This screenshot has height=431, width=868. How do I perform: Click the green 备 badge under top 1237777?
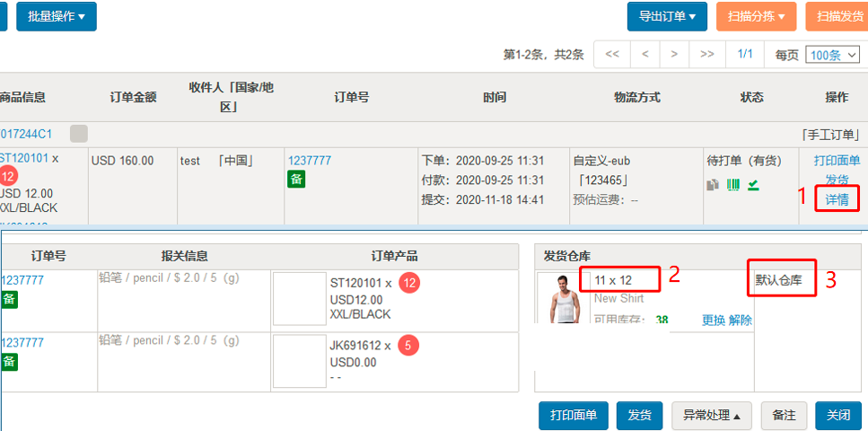[x=296, y=180]
